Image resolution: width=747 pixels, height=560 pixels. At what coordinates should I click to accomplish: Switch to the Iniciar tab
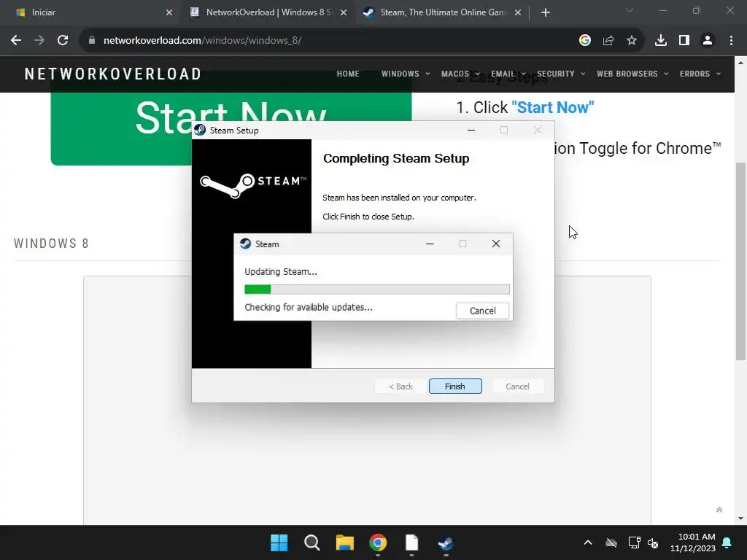(90, 12)
